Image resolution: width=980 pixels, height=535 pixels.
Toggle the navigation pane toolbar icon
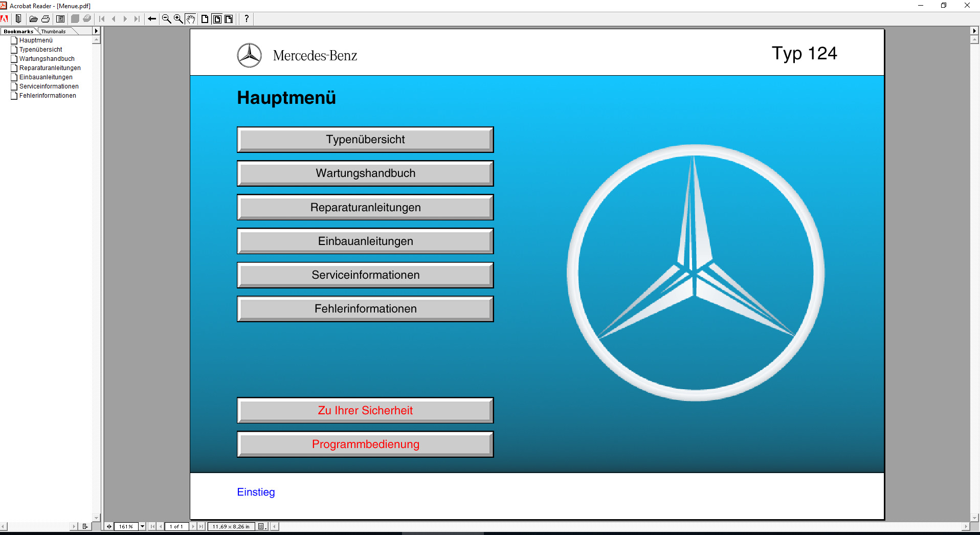point(18,19)
